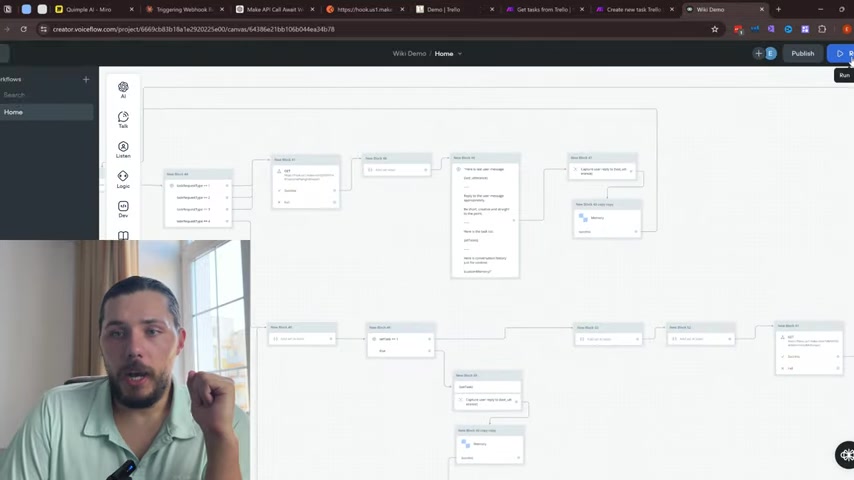Image resolution: width=854 pixels, height=480 pixels.
Task: Expand the Home workflow dropdown chevron
Action: 460,54
